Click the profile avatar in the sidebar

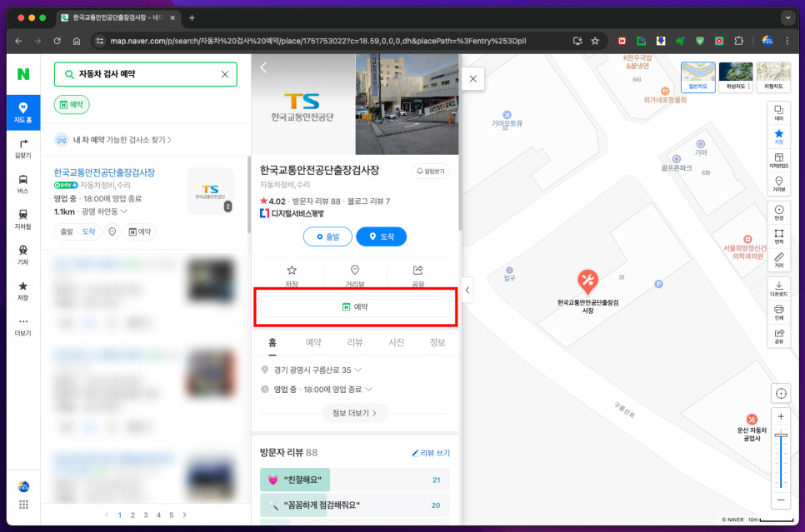tap(23, 486)
